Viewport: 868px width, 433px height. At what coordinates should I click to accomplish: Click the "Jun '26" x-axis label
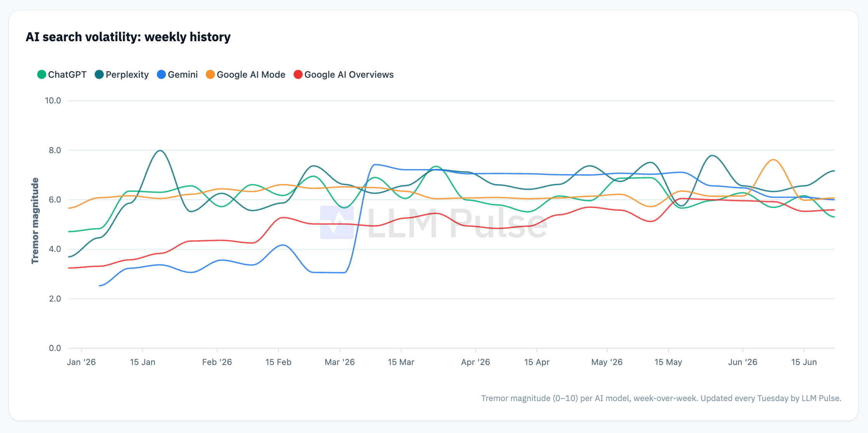tap(743, 362)
